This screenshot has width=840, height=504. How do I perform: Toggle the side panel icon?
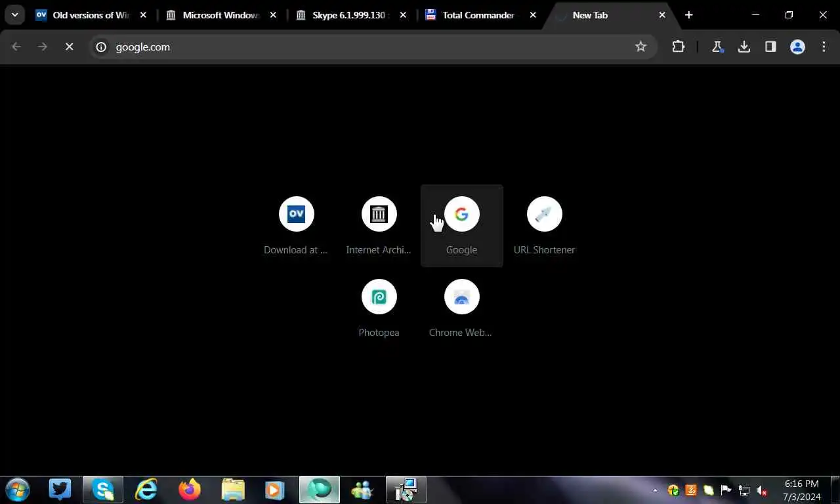[x=770, y=47]
